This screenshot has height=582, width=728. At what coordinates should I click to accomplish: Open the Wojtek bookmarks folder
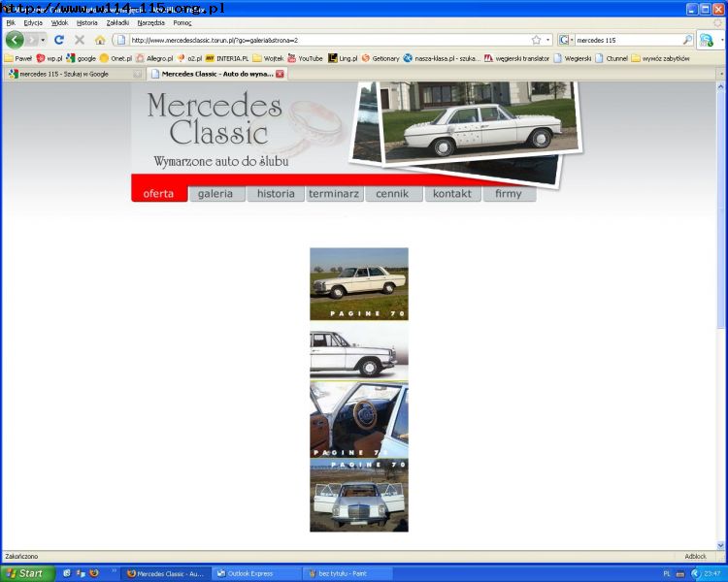point(268,58)
